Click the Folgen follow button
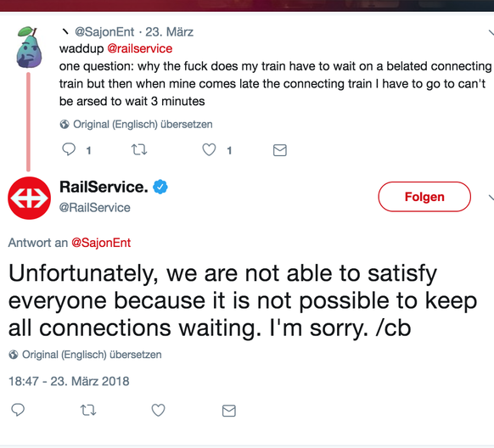 click(x=424, y=197)
